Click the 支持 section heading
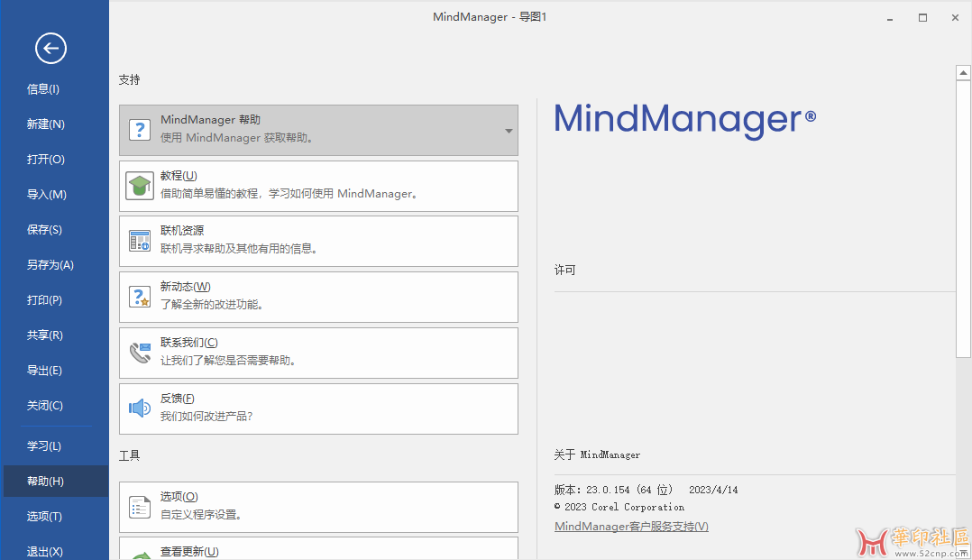The image size is (972, 560). click(130, 79)
